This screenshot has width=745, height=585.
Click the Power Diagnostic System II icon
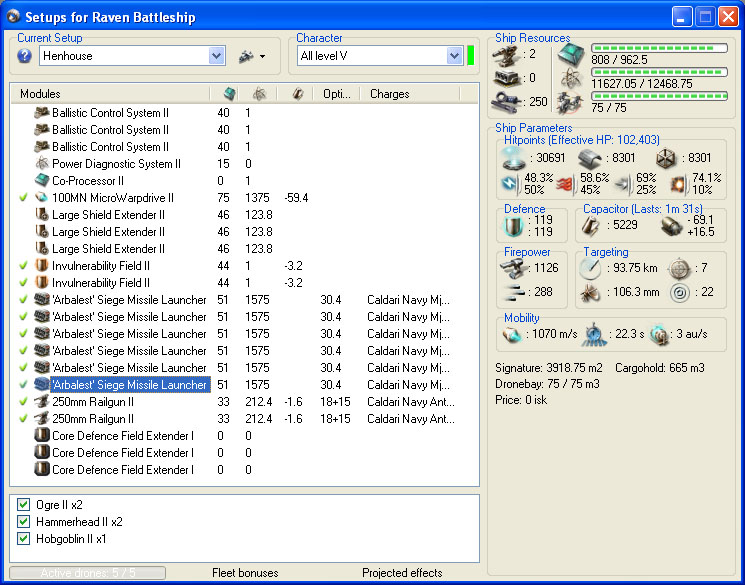click(x=42, y=164)
